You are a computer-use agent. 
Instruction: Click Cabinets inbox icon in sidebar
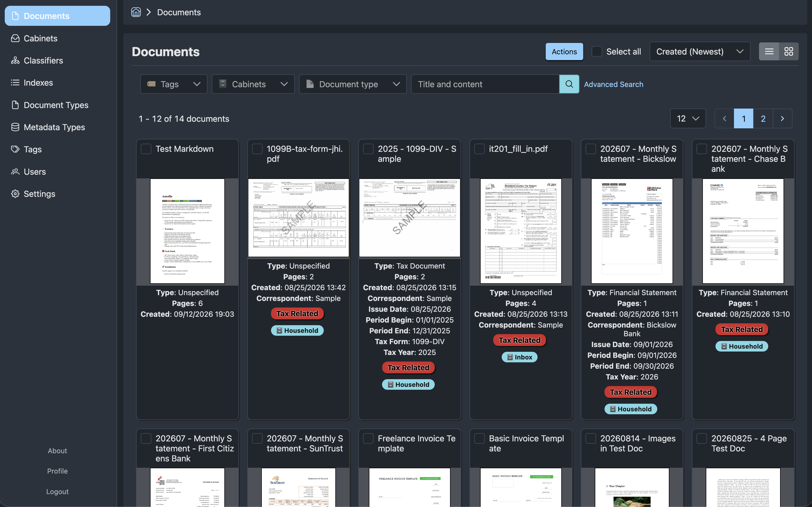pyautogui.click(x=15, y=38)
